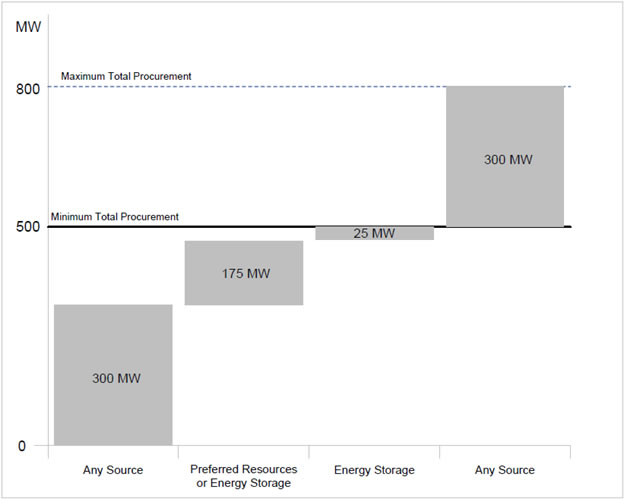
Task: Click the "0" y-axis value
Action: (22, 445)
